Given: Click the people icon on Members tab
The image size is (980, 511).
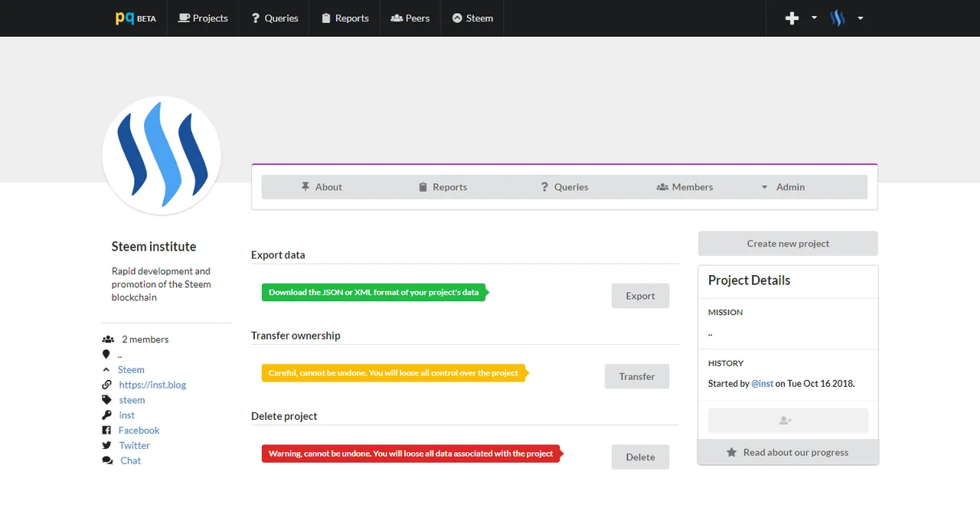Looking at the screenshot, I should (x=662, y=187).
